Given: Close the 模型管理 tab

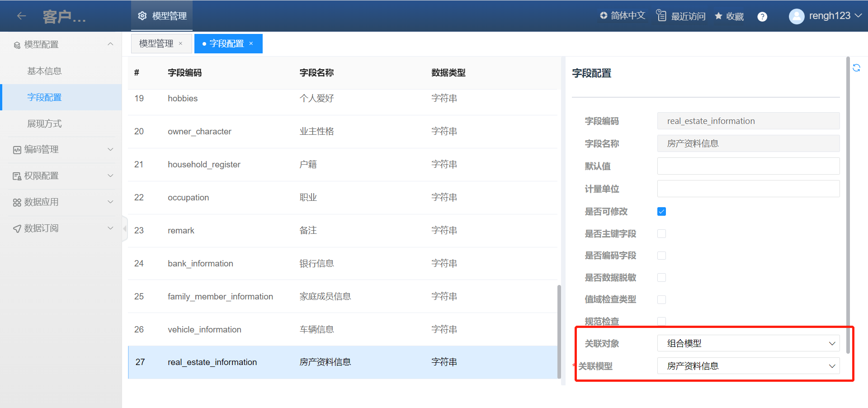Looking at the screenshot, I should [180, 43].
